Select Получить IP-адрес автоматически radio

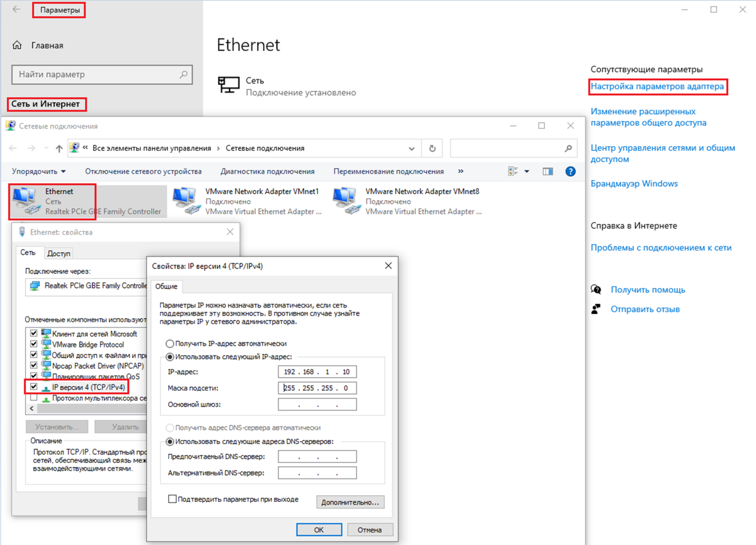click(x=170, y=344)
